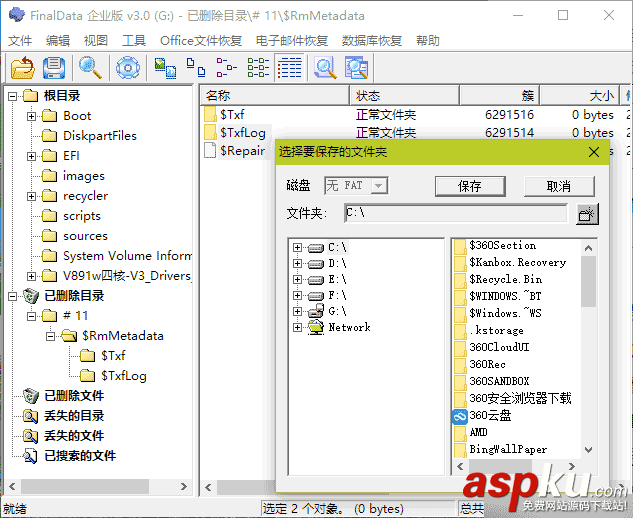Click the 丢失的文件 search folder icon
The image size is (633, 518).
[x=31, y=436]
